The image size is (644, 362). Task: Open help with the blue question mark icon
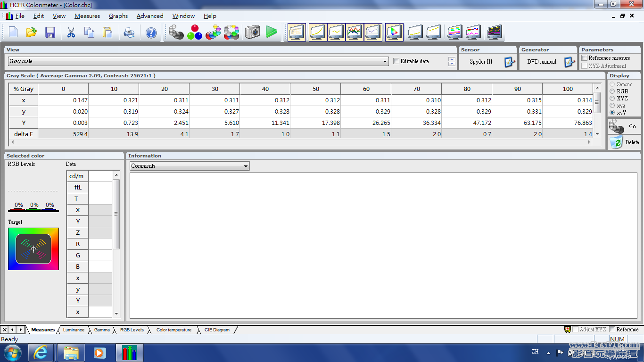[x=151, y=33]
